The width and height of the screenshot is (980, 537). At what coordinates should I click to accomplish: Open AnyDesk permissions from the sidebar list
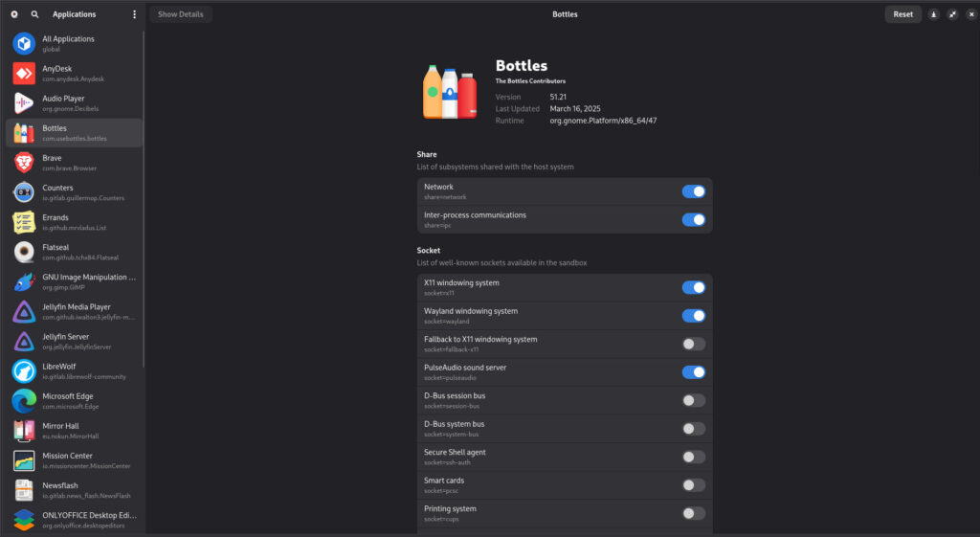[74, 74]
